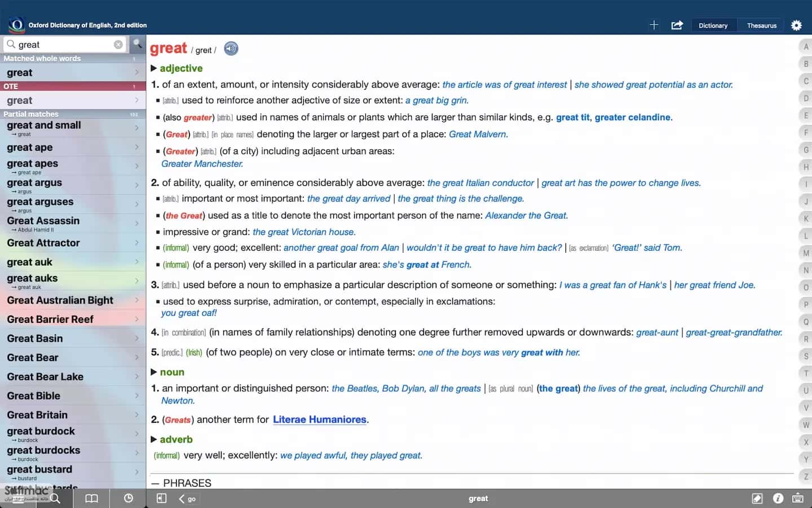Open the book icon tab at bottom
Viewport: 812px width, 508px height.
pos(91,498)
